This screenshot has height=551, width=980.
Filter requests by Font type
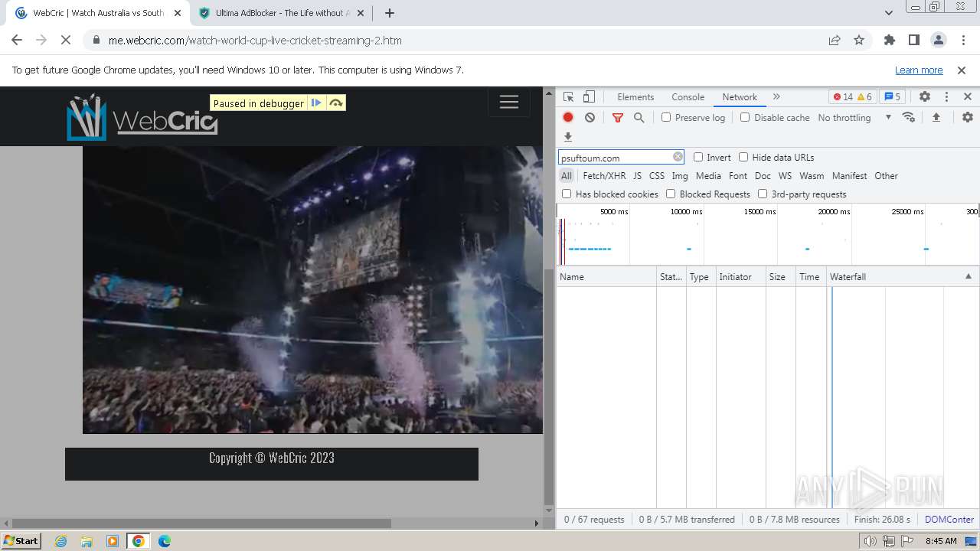(x=738, y=175)
